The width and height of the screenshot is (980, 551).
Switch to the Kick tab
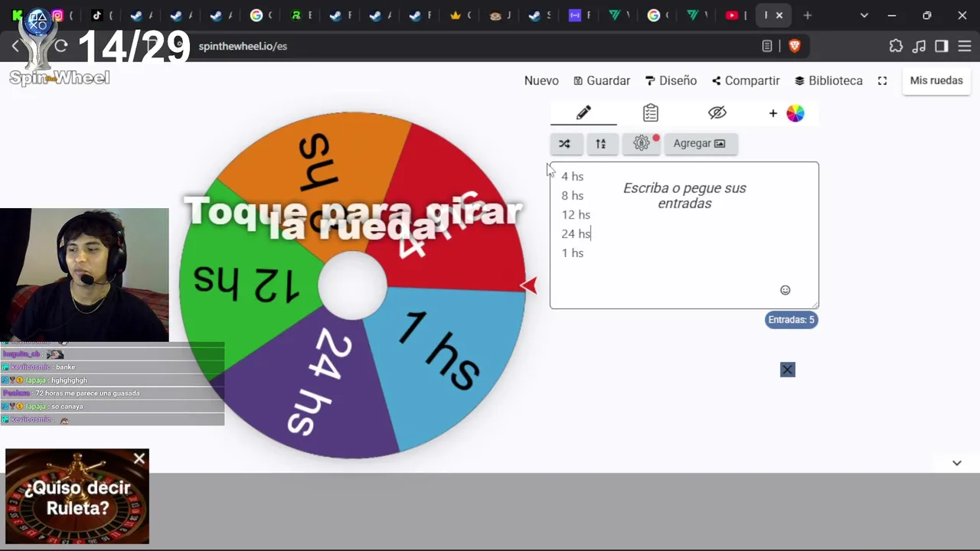click(x=18, y=15)
